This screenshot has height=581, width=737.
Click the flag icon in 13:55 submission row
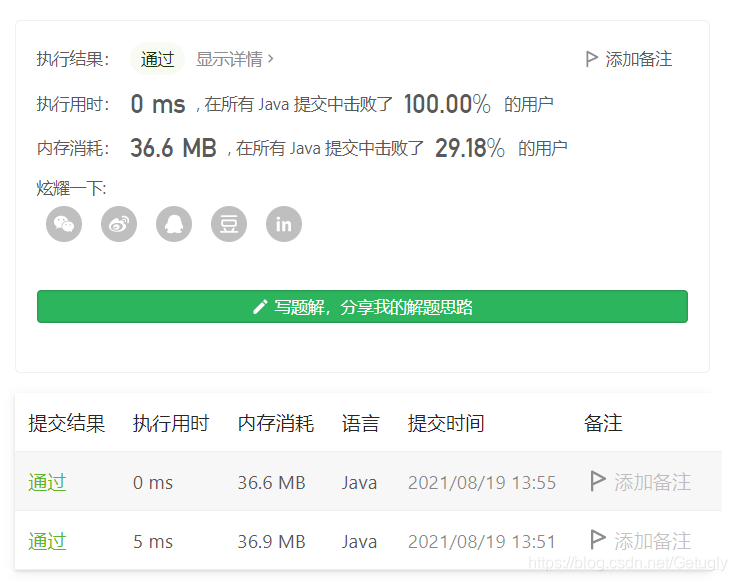click(597, 481)
